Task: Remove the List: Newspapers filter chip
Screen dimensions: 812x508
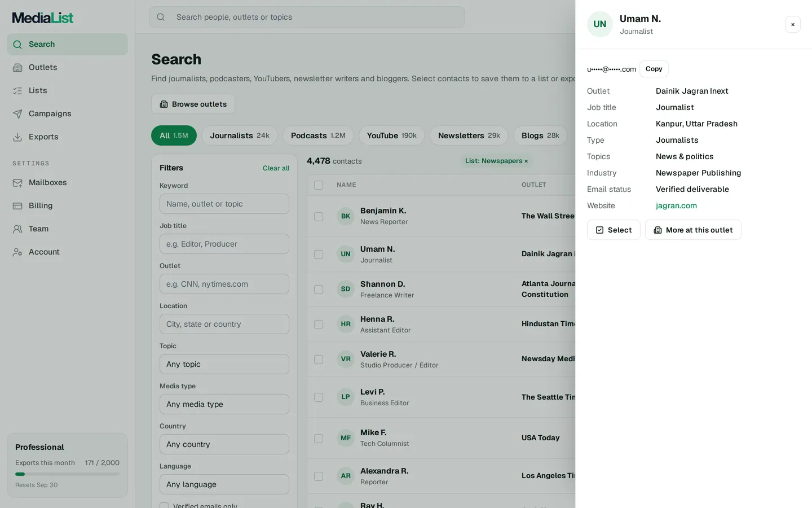Action: [526, 161]
